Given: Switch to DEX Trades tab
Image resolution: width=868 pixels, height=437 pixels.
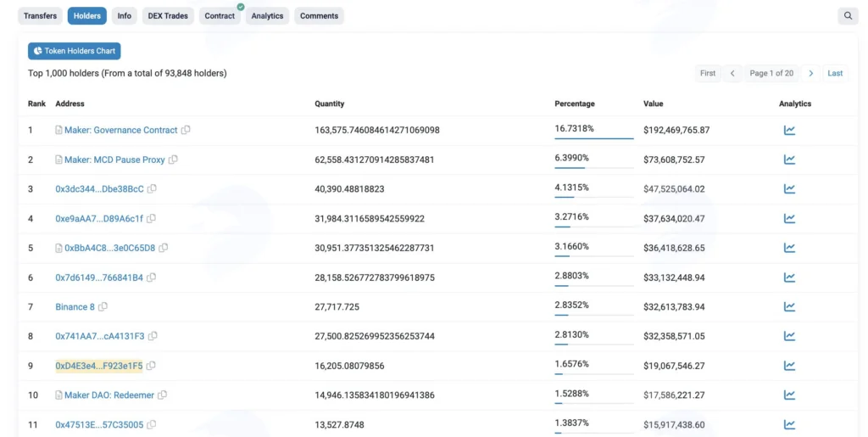Looking at the screenshot, I should 168,16.
